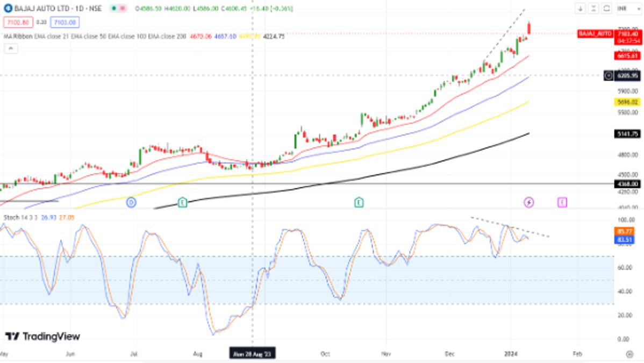Click the EMA 200 value 4224.75 in legend
The width and height of the screenshot is (644, 363).
tap(274, 36)
